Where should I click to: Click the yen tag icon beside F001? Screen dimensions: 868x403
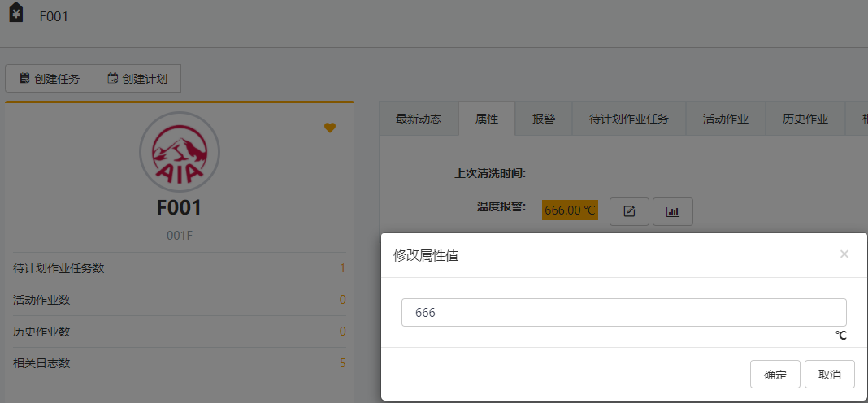(16, 15)
